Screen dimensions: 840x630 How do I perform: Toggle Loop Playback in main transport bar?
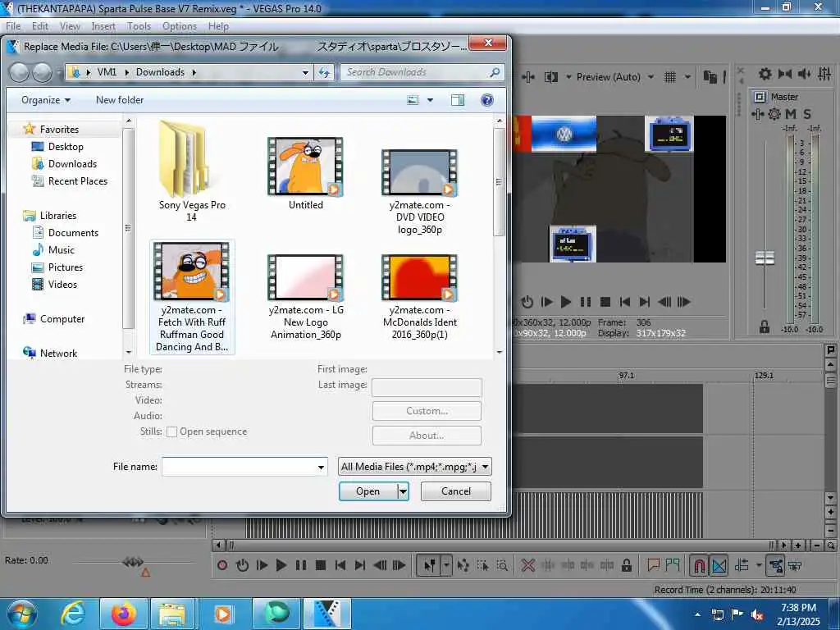242,565
